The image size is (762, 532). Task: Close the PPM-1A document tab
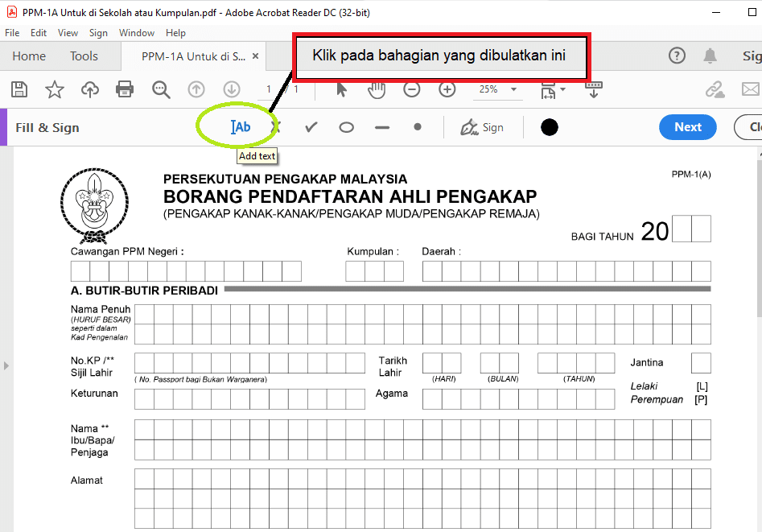(256, 56)
